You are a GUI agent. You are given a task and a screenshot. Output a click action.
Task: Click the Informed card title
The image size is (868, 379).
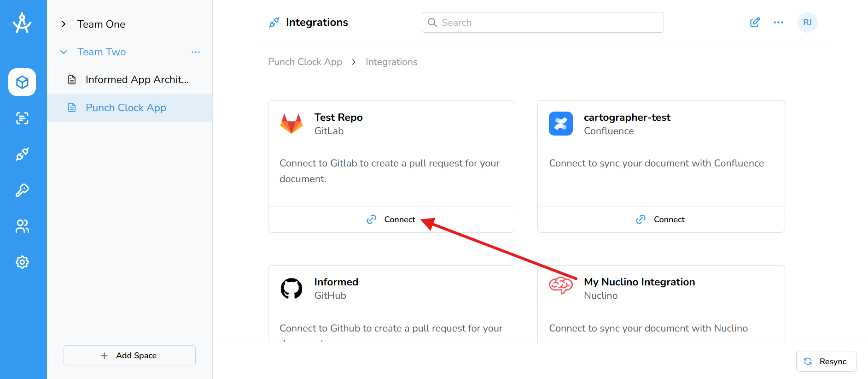[x=336, y=282]
